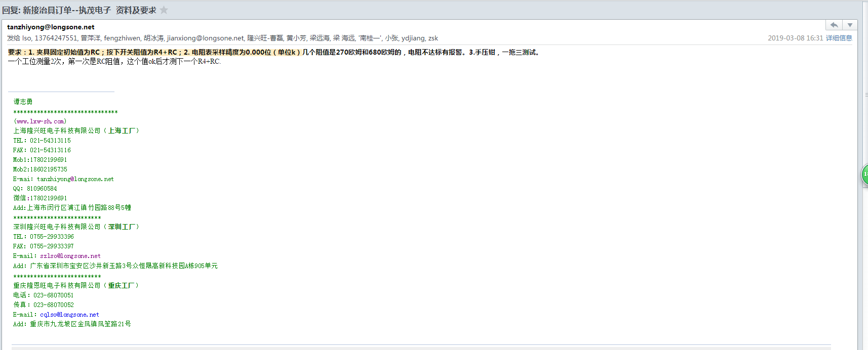Screen dimensions: 868x350
Task: Select recipient 黄小芳
Action: 296,38
